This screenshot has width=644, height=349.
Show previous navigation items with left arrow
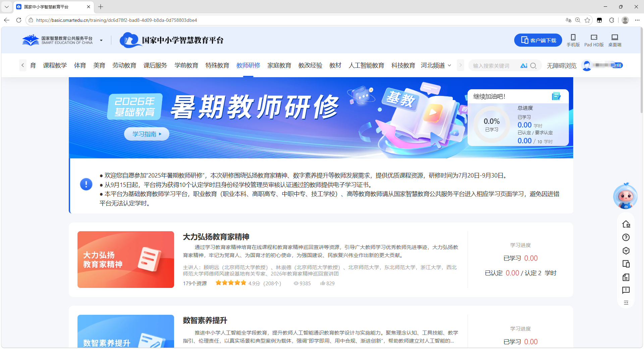pyautogui.click(x=22, y=65)
